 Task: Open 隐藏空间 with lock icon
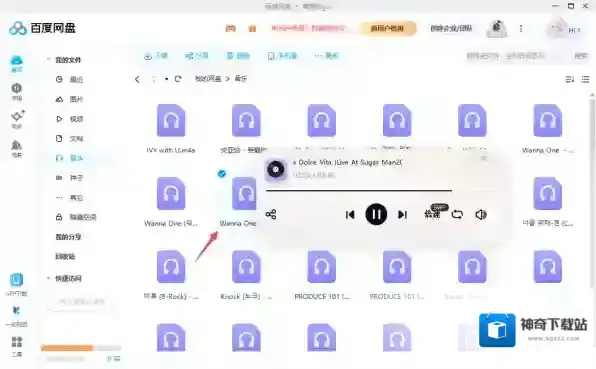pyautogui.click(x=76, y=217)
